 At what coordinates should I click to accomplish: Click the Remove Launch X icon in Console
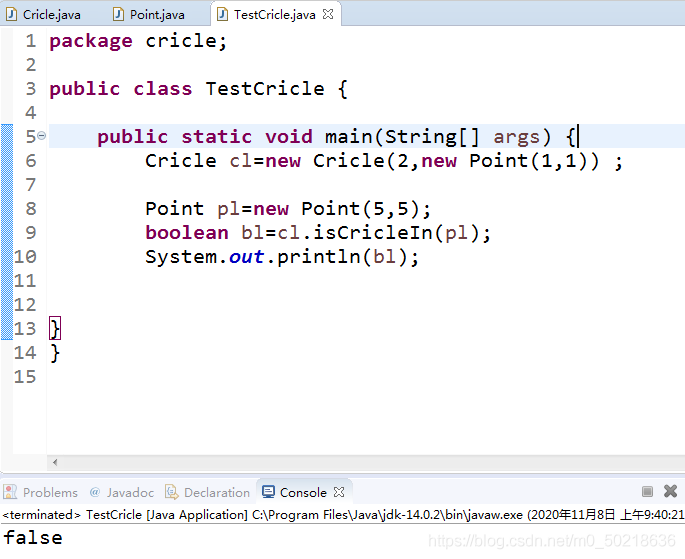671,491
